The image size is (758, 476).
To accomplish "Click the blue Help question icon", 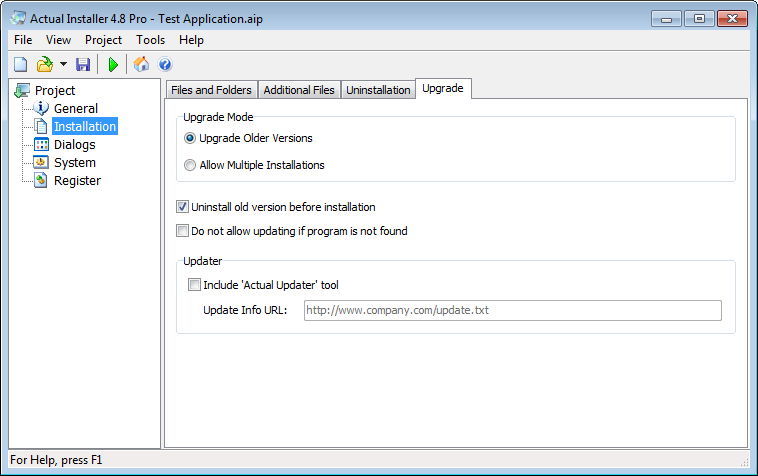I will click(165, 64).
